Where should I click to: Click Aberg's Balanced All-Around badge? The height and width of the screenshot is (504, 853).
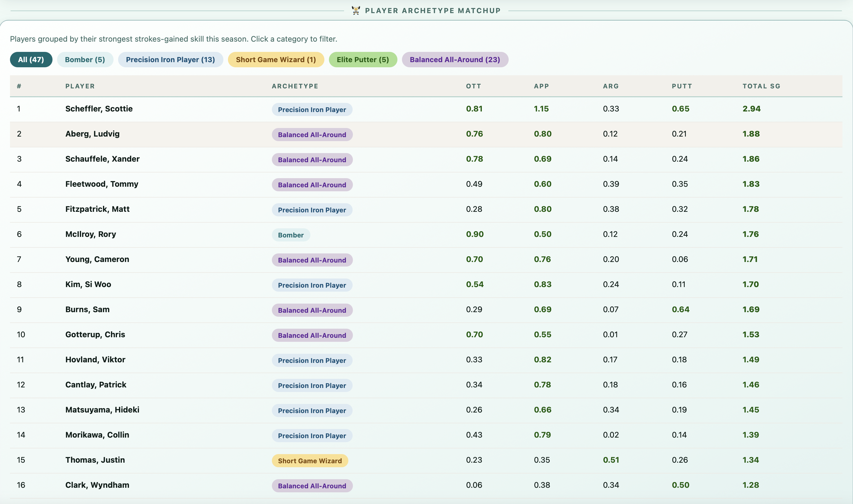coord(312,135)
